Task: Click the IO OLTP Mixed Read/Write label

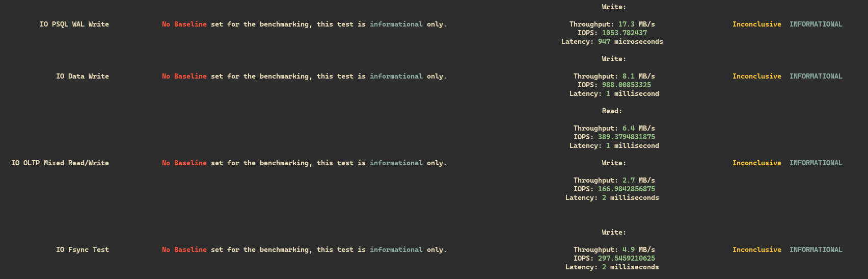Action: click(x=60, y=163)
